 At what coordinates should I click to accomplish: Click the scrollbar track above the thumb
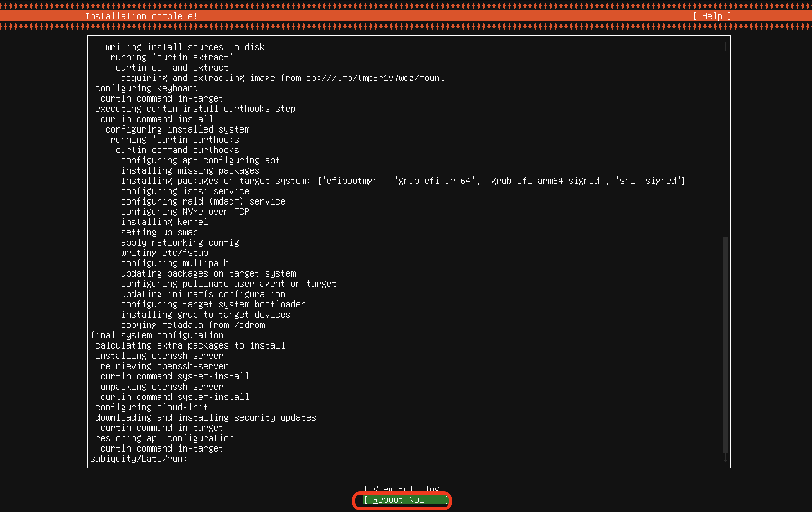[725, 142]
